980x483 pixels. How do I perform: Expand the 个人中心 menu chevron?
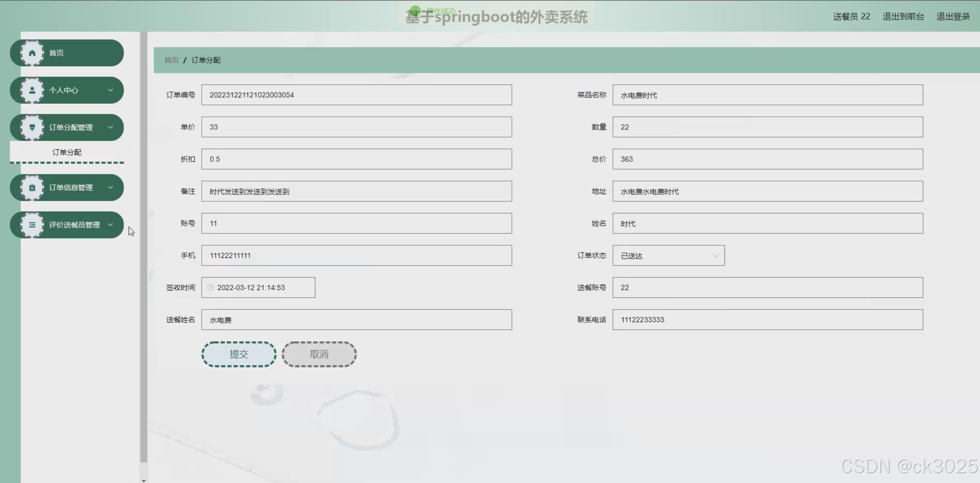point(110,90)
